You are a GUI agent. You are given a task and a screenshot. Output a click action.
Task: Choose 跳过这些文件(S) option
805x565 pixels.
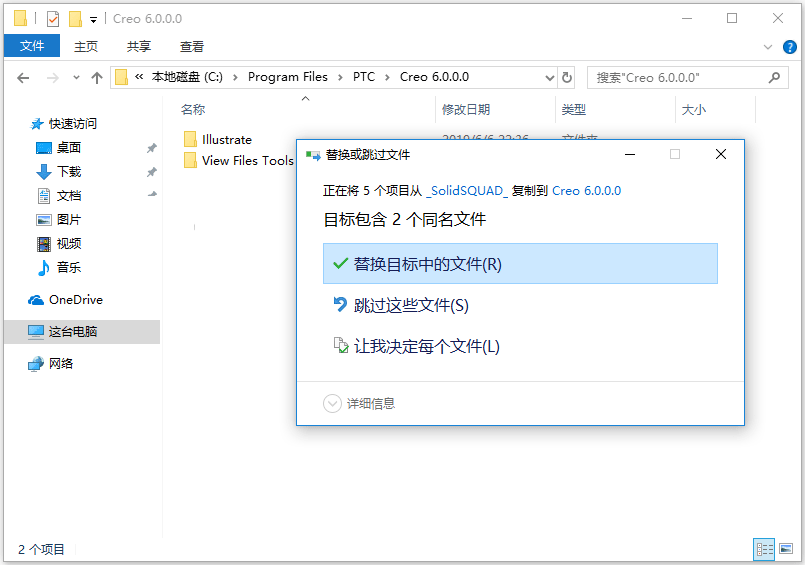pyautogui.click(x=411, y=305)
